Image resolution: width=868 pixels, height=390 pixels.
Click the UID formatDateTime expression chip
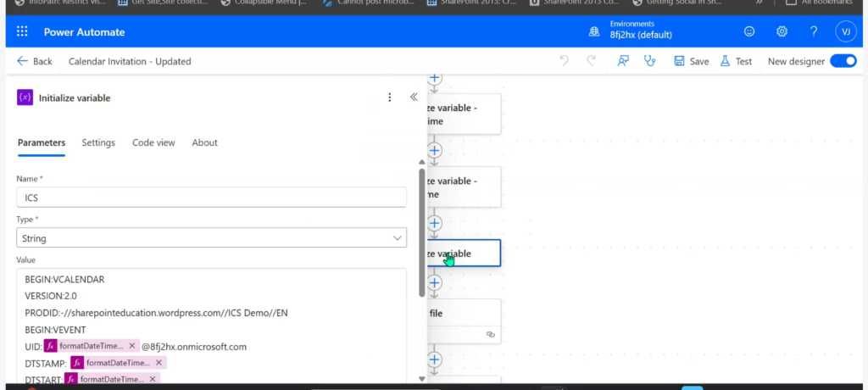click(92, 346)
